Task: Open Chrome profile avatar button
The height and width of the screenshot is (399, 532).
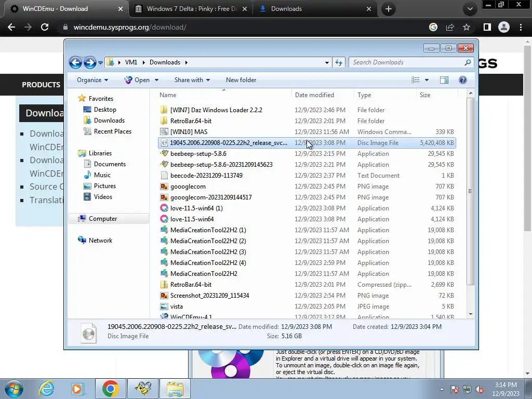Action: [504, 27]
